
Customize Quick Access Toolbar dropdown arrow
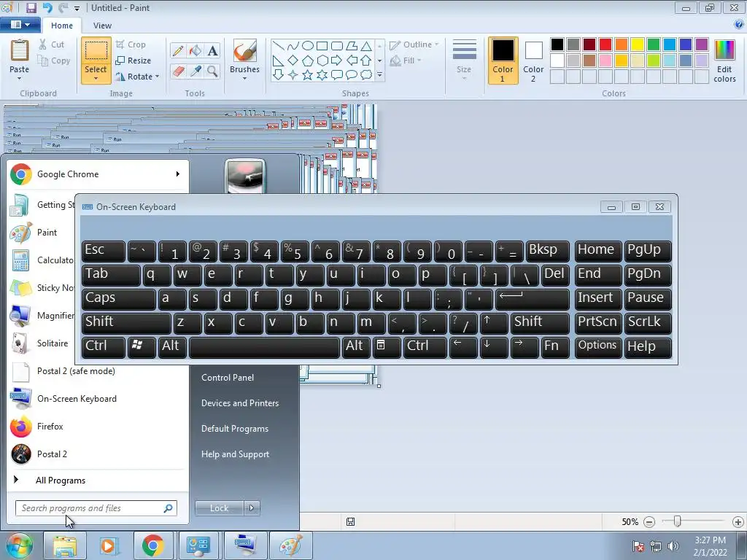coord(77,9)
